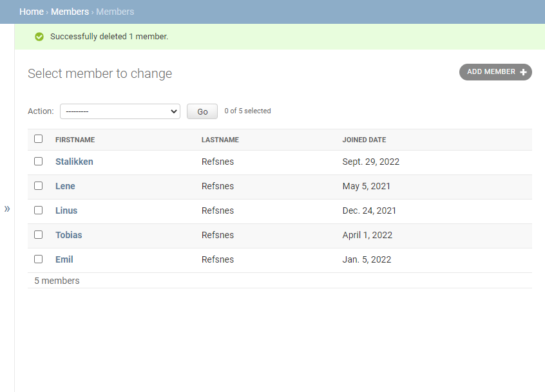Open Emil's member details
Image resolution: width=545 pixels, height=392 pixels.
coord(64,259)
